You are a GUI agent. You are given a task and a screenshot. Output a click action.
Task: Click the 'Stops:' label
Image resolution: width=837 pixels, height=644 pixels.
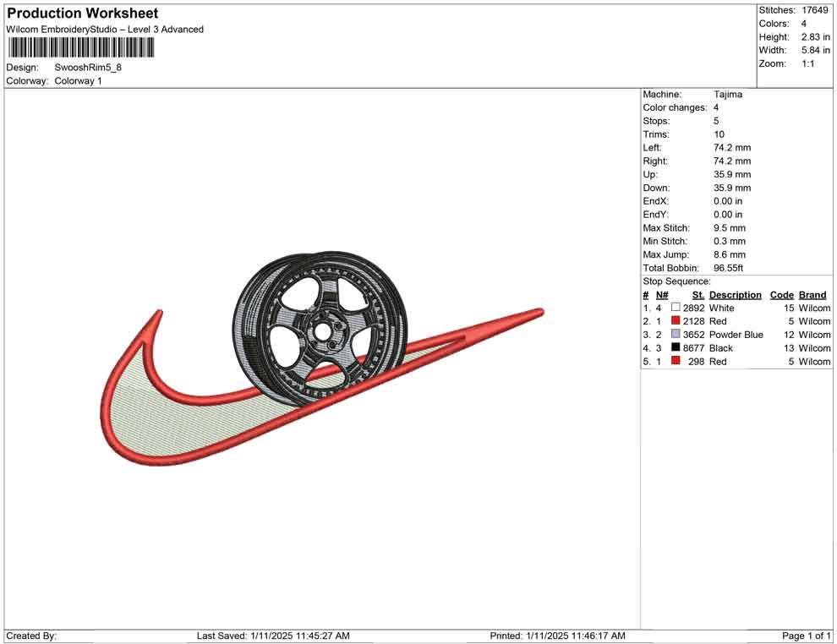(x=656, y=121)
